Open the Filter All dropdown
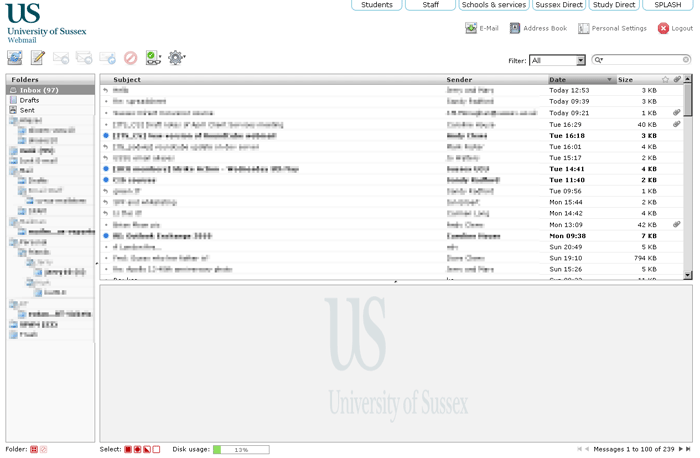The height and width of the screenshot is (458, 700). click(557, 60)
